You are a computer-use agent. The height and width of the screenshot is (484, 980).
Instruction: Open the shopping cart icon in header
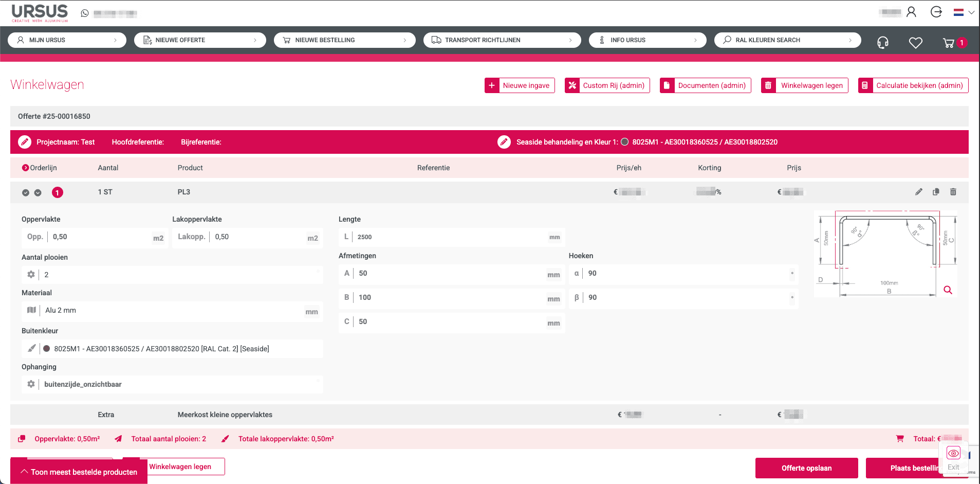[949, 43]
